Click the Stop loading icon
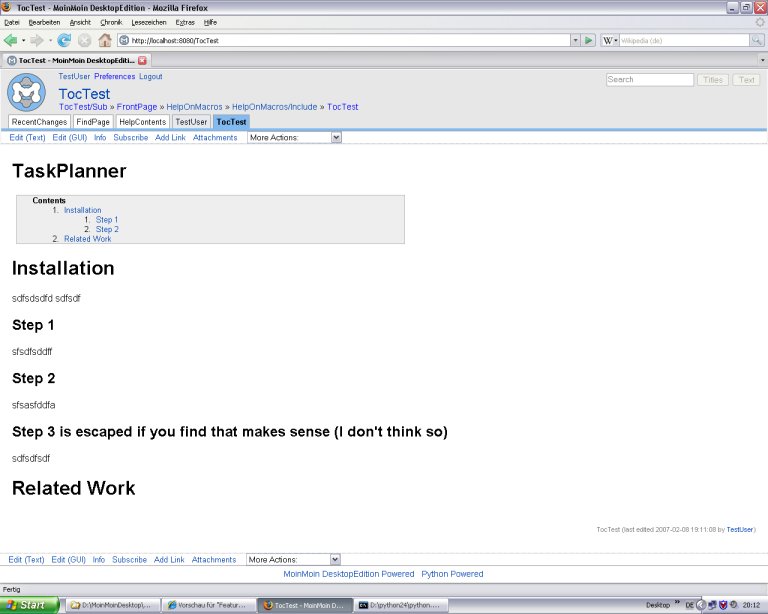The height and width of the screenshot is (614, 768). 85,41
